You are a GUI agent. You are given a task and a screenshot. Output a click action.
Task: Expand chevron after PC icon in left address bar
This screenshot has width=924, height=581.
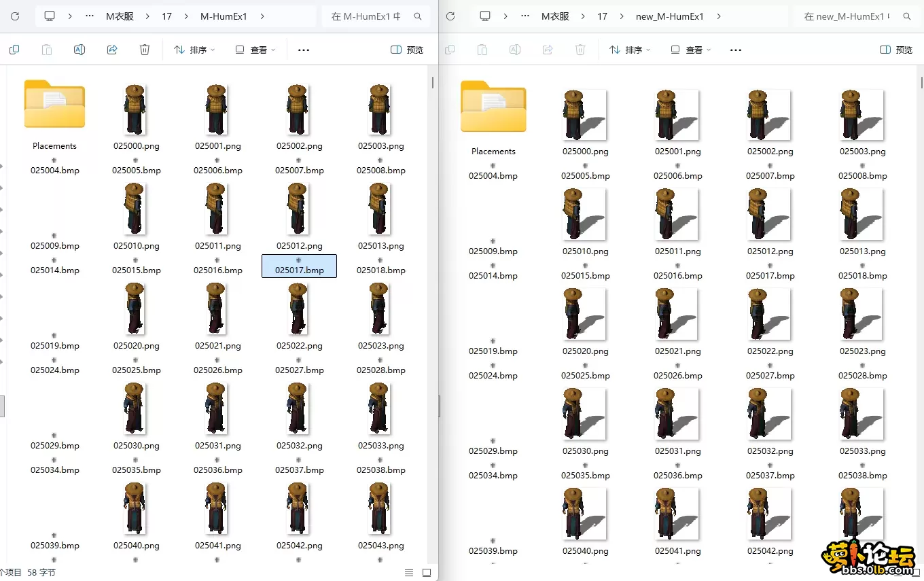[x=70, y=16]
